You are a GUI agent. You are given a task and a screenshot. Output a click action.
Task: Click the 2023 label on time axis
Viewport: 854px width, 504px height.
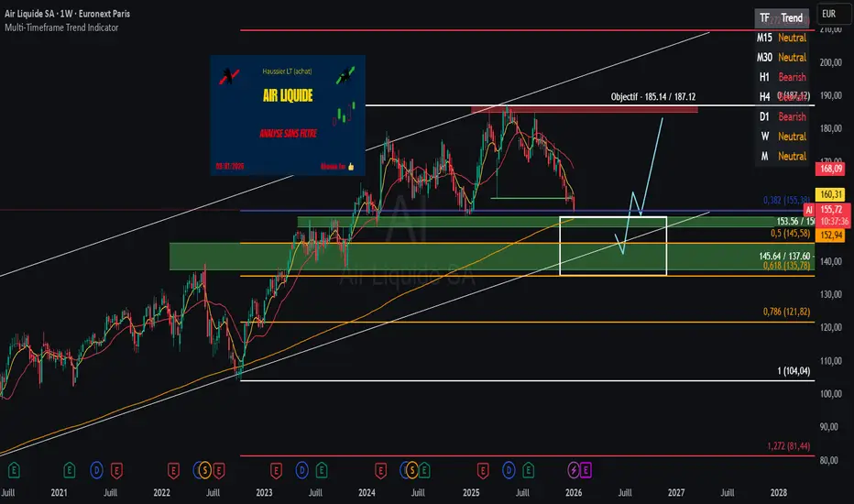click(264, 493)
